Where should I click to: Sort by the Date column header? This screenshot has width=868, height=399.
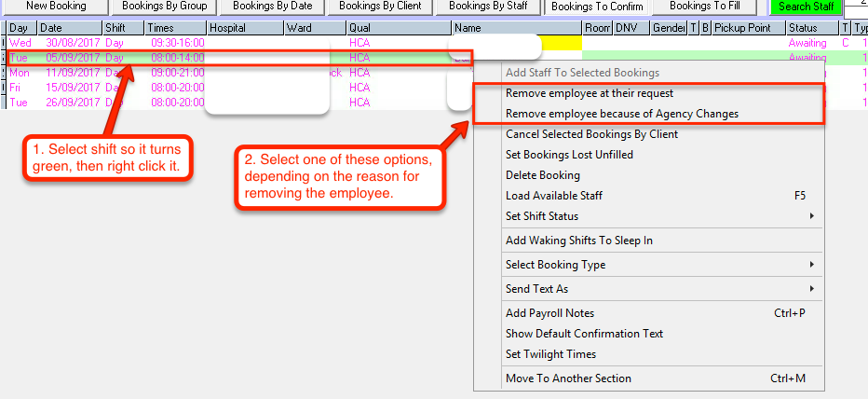coord(69,28)
